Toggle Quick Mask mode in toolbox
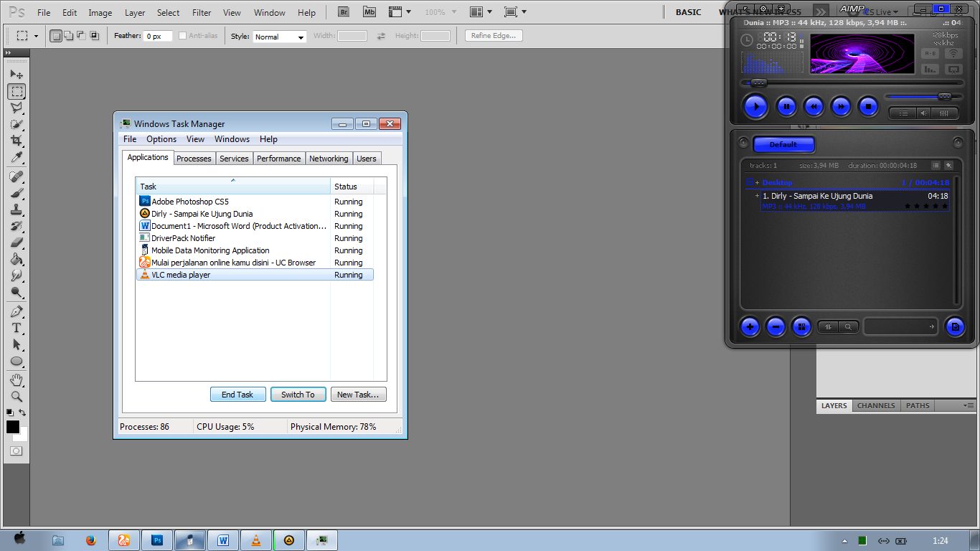Viewport: 980px width, 551px height. pyautogui.click(x=17, y=451)
